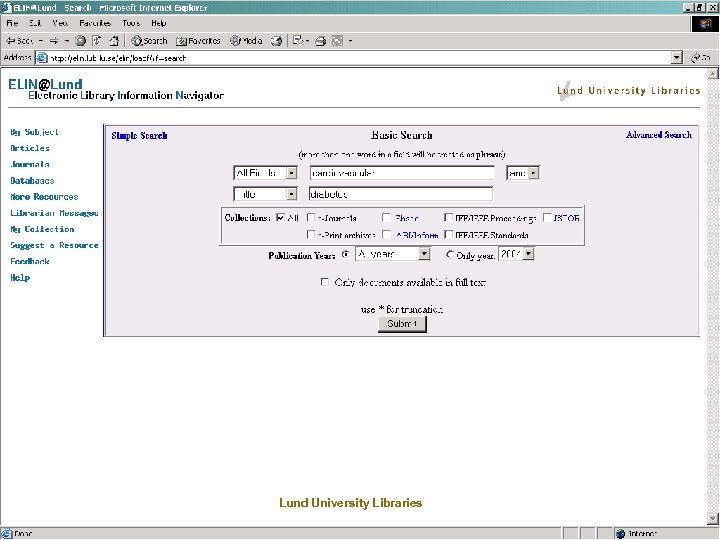
Task: Open the All years dropdown
Action: coord(393,254)
